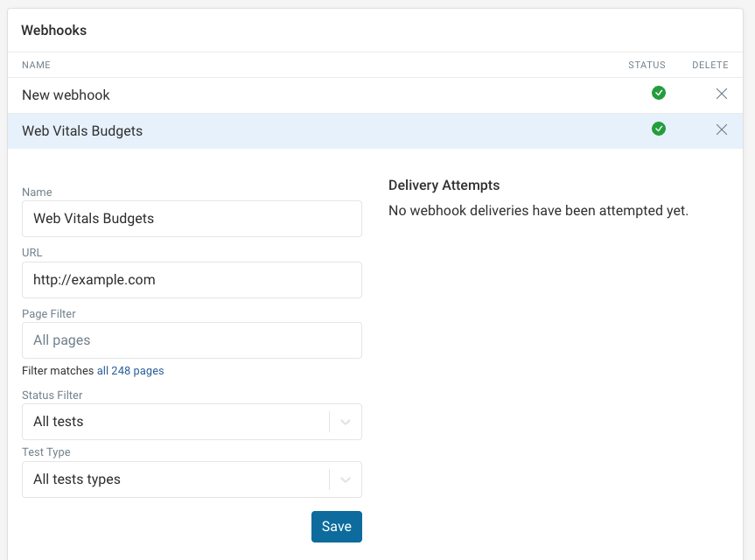Click the STATUS column header

647,65
